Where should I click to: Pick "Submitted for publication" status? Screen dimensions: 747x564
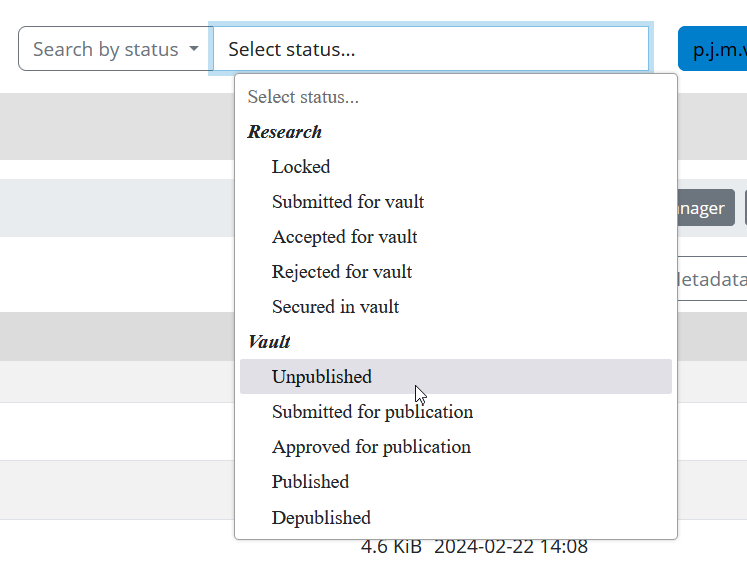(x=372, y=412)
